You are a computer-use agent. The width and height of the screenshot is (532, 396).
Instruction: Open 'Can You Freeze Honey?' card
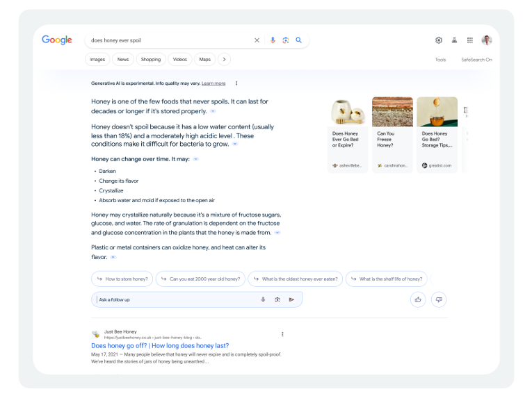392,135
